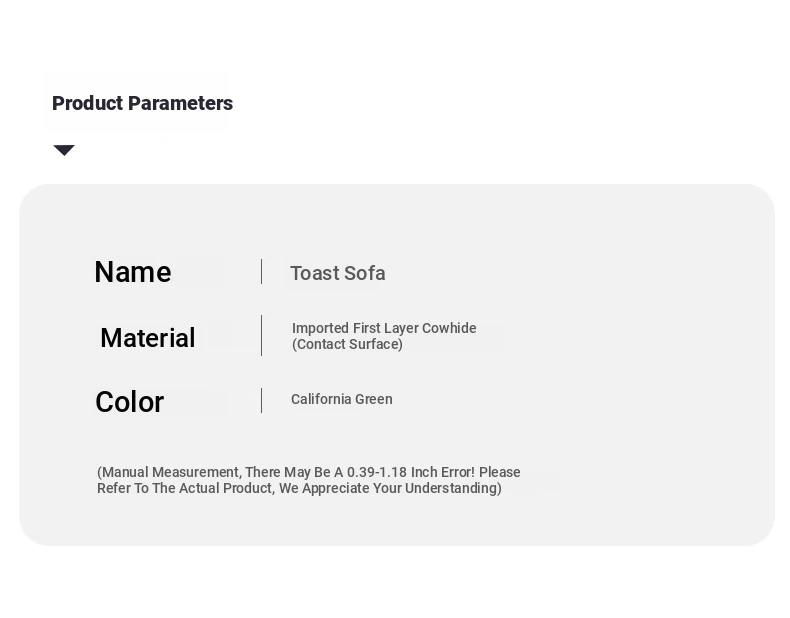This screenshot has width=790, height=618.
Task: Select the Toast Sofa name value
Action: [338, 273]
